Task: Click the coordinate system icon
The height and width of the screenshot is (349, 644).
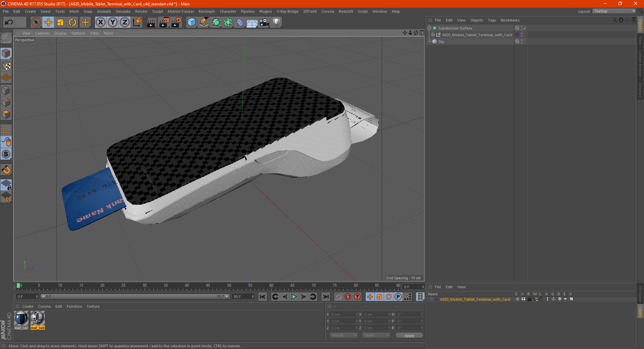Action: (x=137, y=22)
